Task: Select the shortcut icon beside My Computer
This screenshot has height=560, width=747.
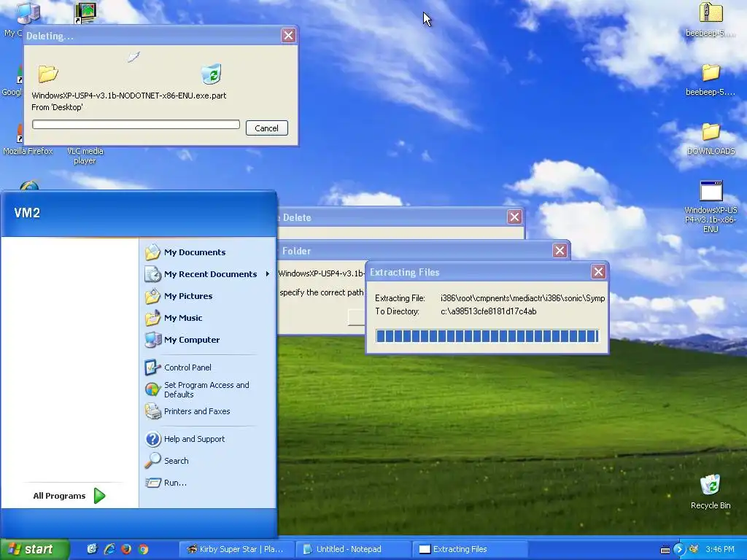Action: coord(85,12)
